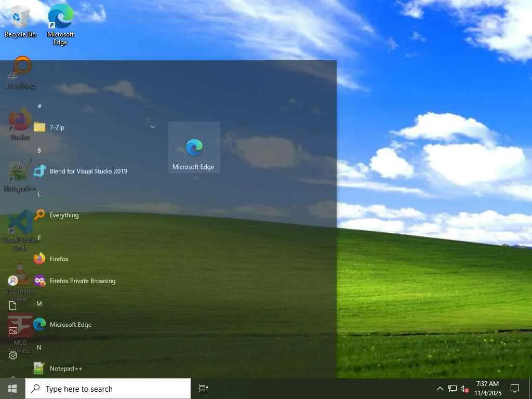
Task: Click the Microsoft Edge pinned tile
Action: point(194,147)
